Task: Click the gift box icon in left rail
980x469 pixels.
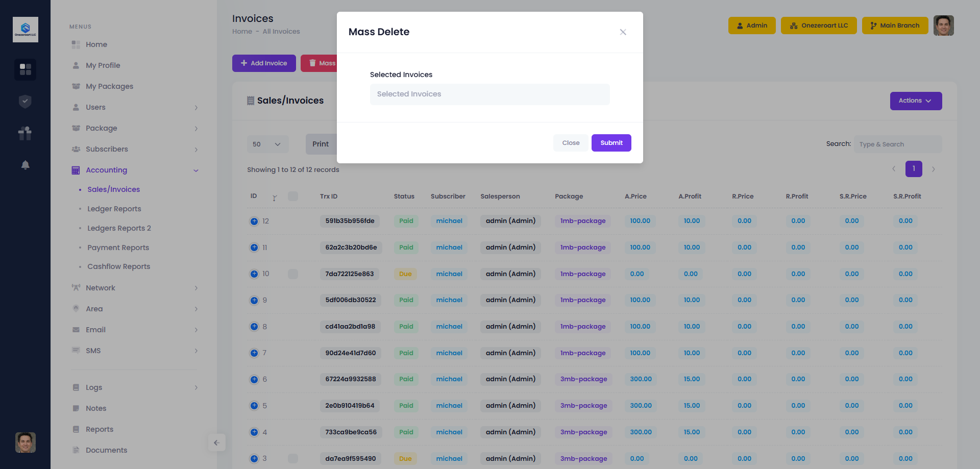Action: click(25, 133)
